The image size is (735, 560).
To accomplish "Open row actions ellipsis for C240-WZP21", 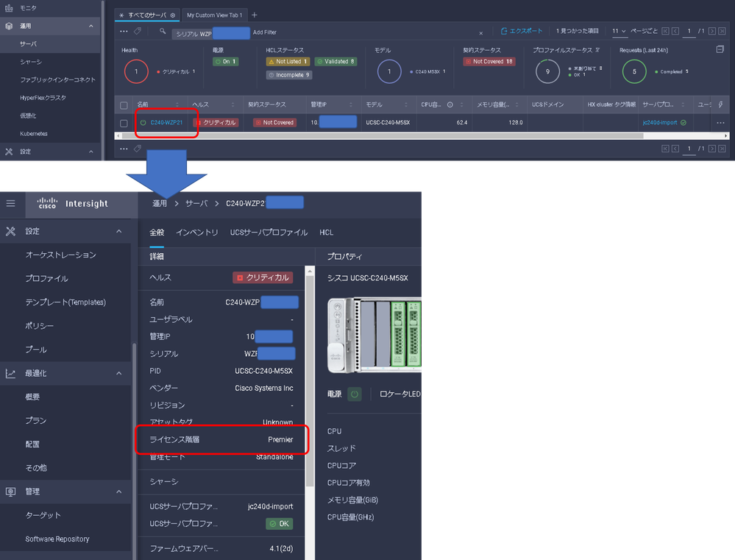I will click(720, 122).
